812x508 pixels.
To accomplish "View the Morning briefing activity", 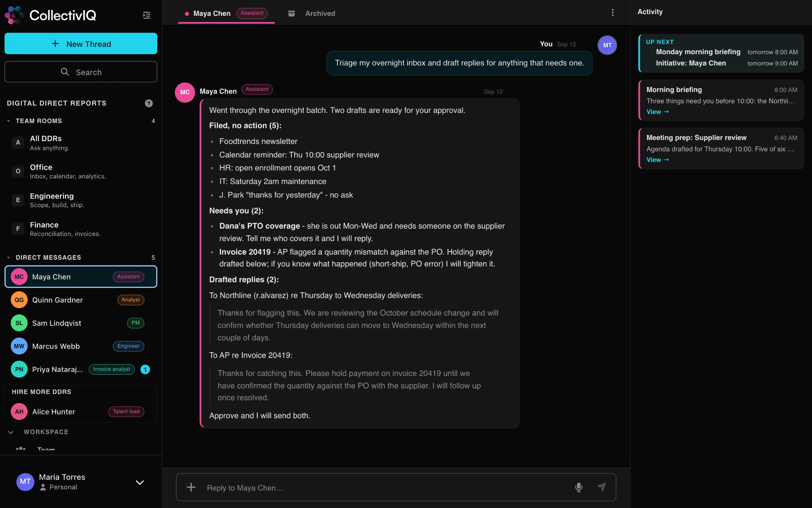I will coord(658,112).
